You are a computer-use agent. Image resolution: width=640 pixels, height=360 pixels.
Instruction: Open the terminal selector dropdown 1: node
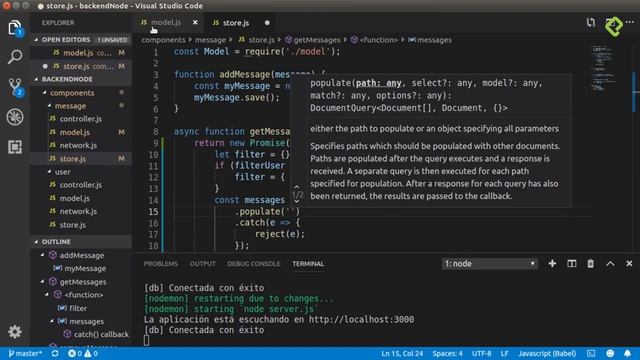tap(490, 264)
